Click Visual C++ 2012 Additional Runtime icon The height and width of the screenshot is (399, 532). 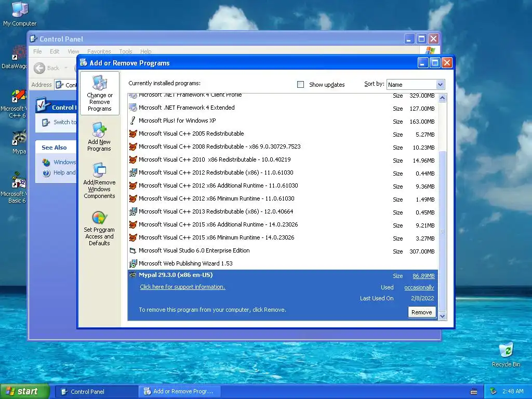click(x=133, y=185)
